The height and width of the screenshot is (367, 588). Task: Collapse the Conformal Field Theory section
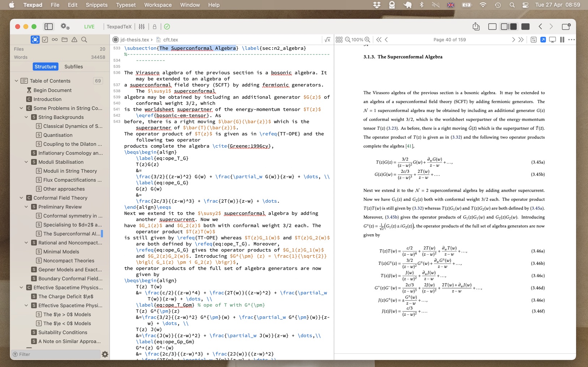pyautogui.click(x=21, y=198)
